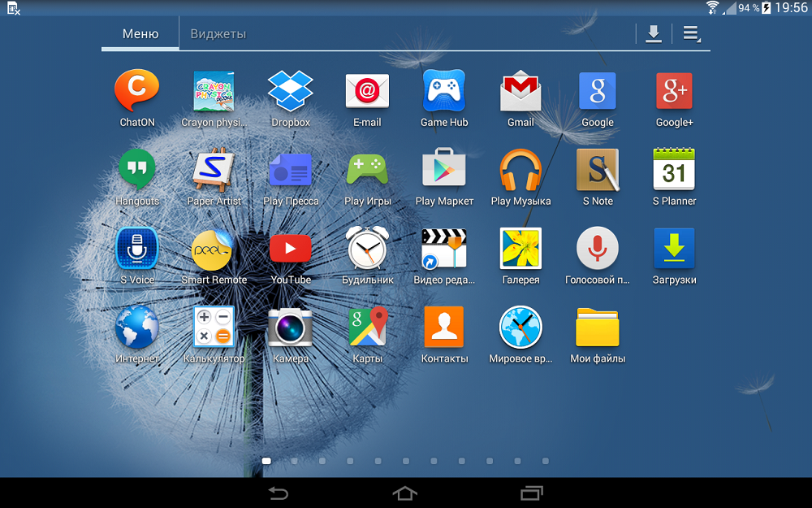Screen dimensions: 812x508
Task: Switch to the Виджеты tab
Action: click(218, 33)
